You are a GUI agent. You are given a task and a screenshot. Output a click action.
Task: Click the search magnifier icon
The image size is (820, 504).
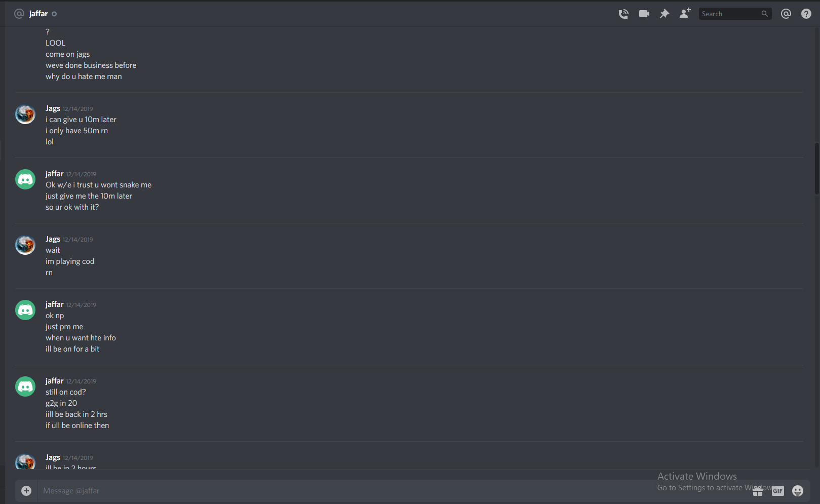(765, 14)
